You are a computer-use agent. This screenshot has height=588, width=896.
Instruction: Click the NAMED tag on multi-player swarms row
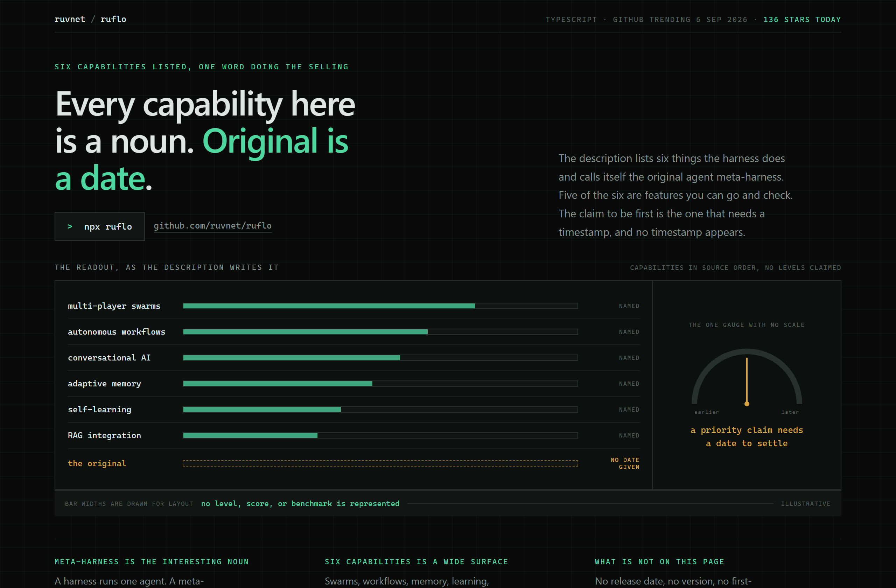[629, 306]
